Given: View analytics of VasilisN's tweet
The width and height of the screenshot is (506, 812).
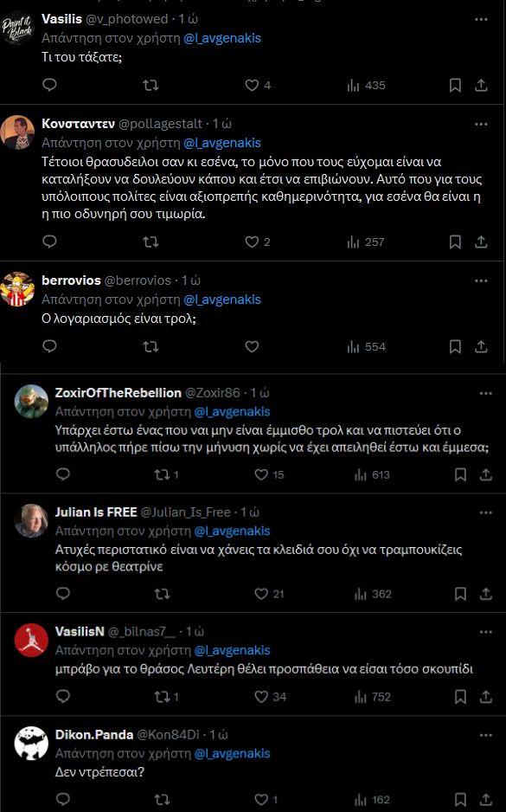Looking at the screenshot, I should click(x=373, y=697).
